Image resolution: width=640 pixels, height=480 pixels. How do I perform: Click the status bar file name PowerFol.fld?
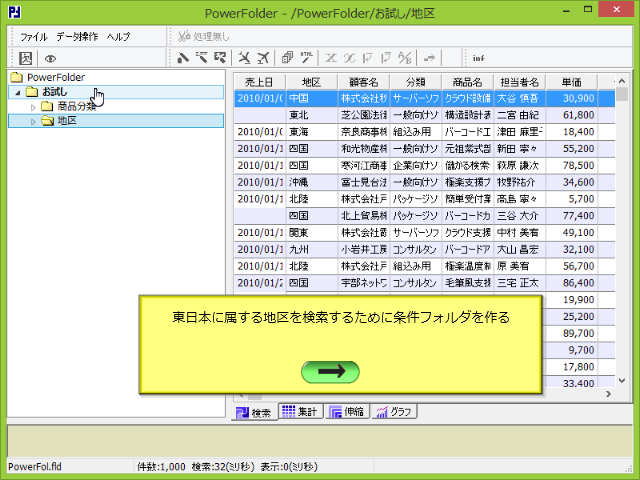tap(35, 467)
